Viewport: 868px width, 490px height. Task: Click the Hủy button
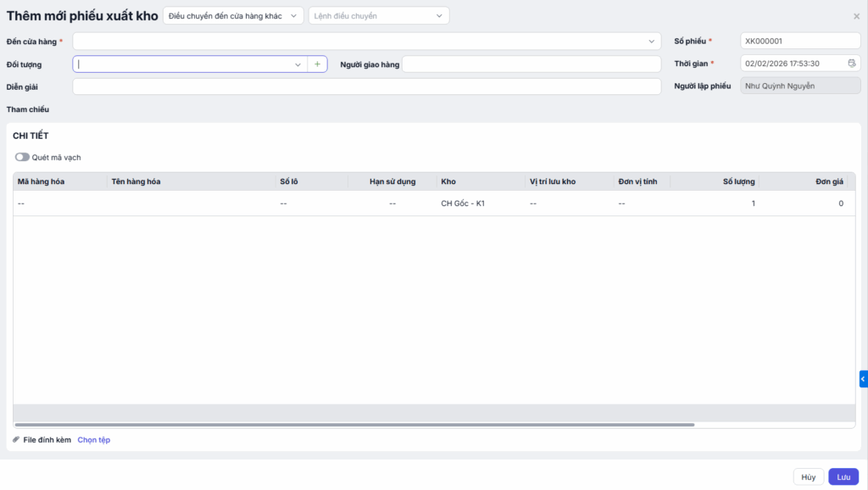point(809,477)
